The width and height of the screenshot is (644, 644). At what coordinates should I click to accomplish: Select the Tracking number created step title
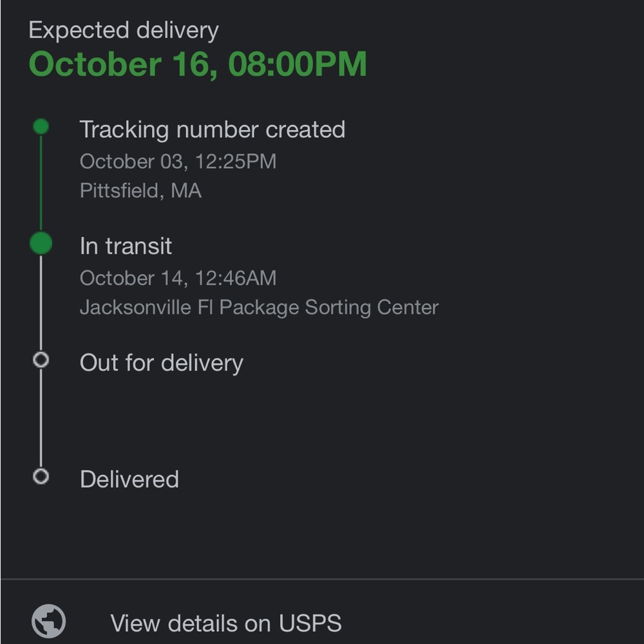click(x=212, y=129)
